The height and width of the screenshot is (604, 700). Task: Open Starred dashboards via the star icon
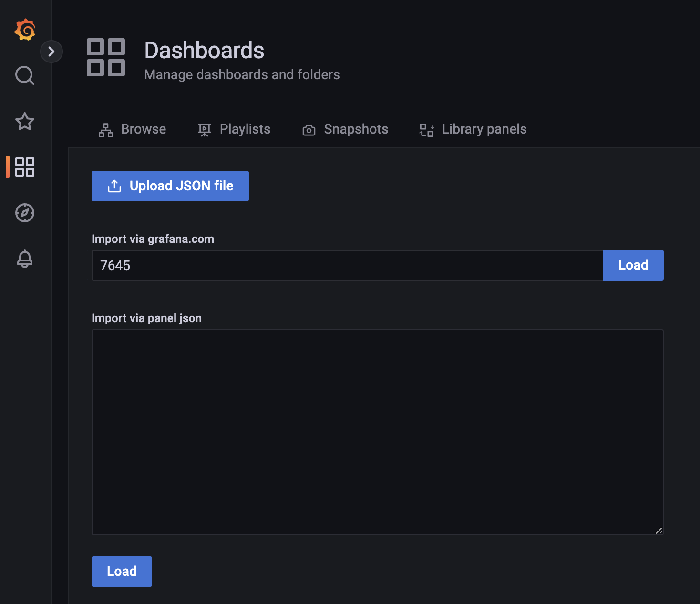coord(25,122)
